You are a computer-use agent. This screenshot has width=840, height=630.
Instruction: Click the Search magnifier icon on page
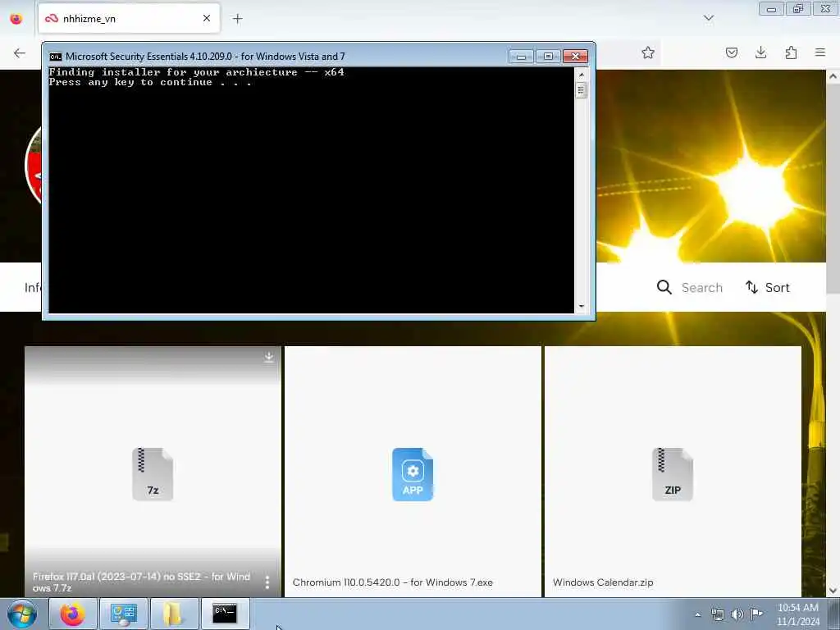664,287
